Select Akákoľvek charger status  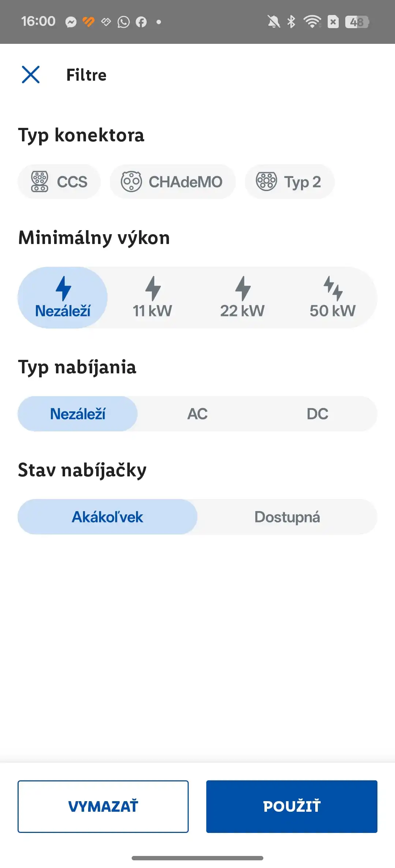click(x=108, y=517)
